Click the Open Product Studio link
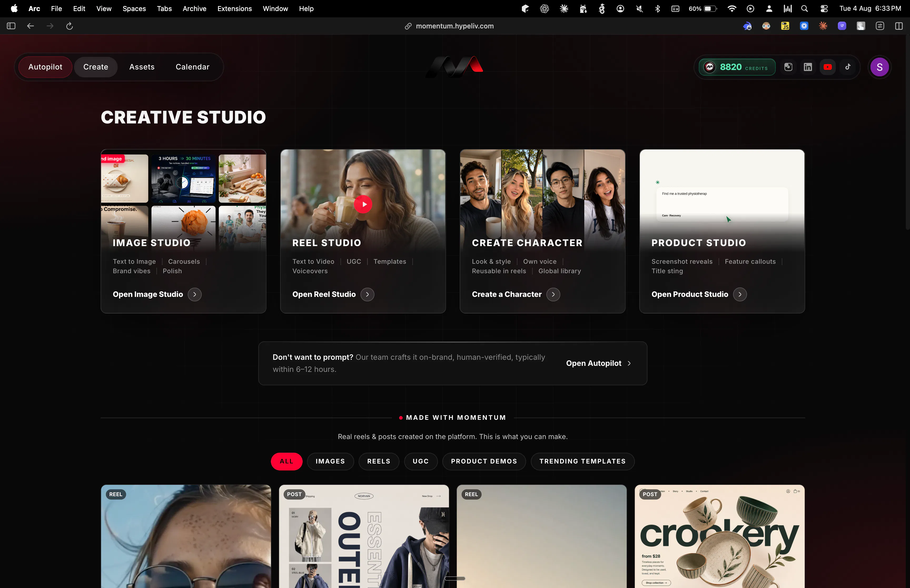 690,294
